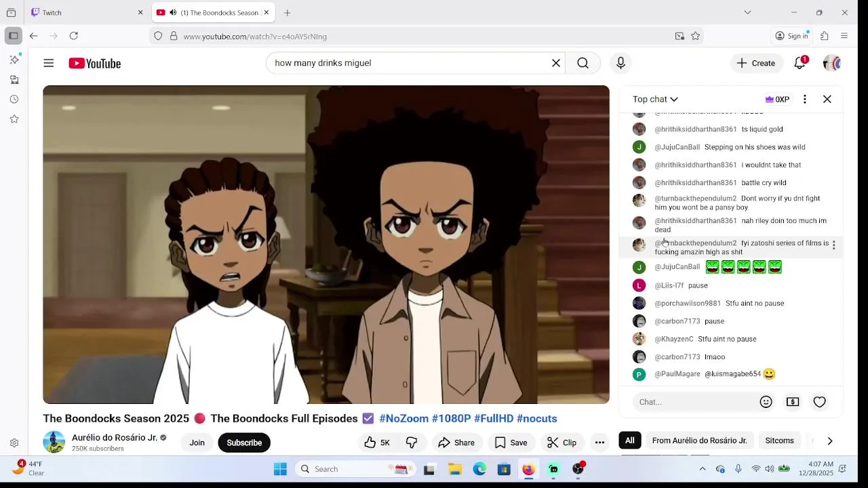Open browser application hamburger menu
Screen dimensions: 868x488
tap(844, 36)
